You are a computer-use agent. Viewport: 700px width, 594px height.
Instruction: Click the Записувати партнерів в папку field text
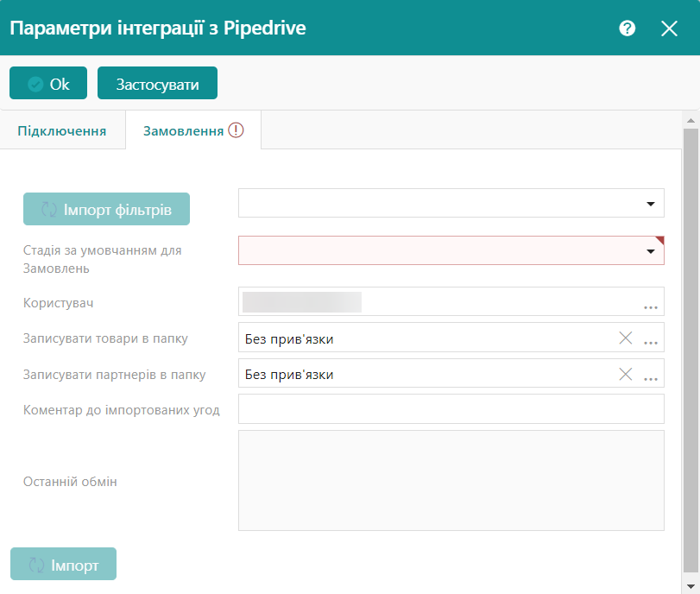(x=289, y=374)
